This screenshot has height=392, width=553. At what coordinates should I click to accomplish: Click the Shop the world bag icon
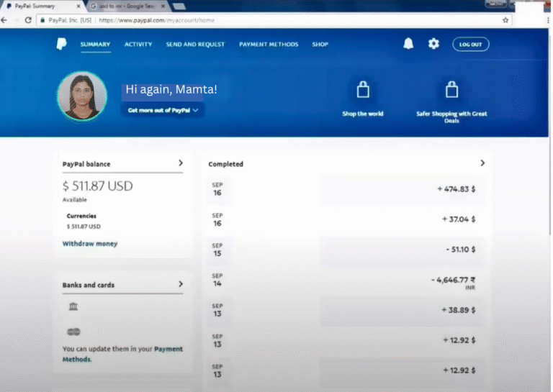(x=363, y=89)
